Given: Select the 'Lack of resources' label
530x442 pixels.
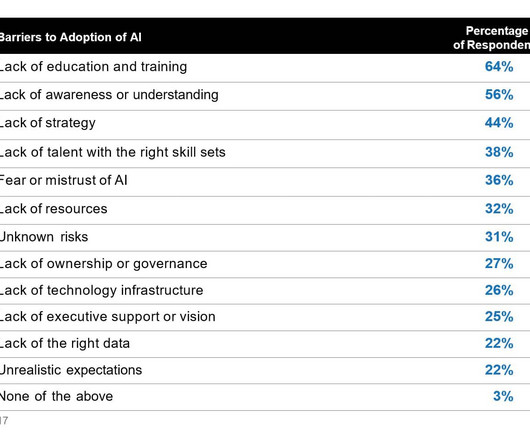Looking at the screenshot, I should (53, 209).
